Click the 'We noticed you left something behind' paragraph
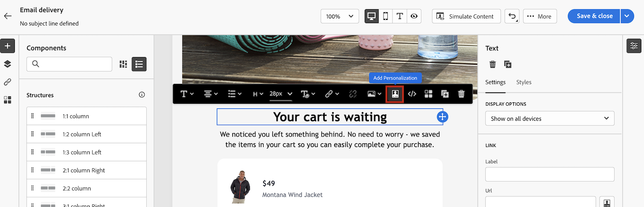644x207 pixels. [330, 140]
